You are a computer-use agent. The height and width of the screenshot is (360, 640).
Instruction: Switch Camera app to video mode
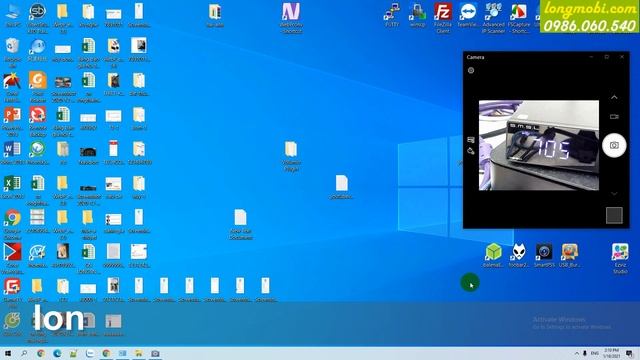[x=614, y=117]
